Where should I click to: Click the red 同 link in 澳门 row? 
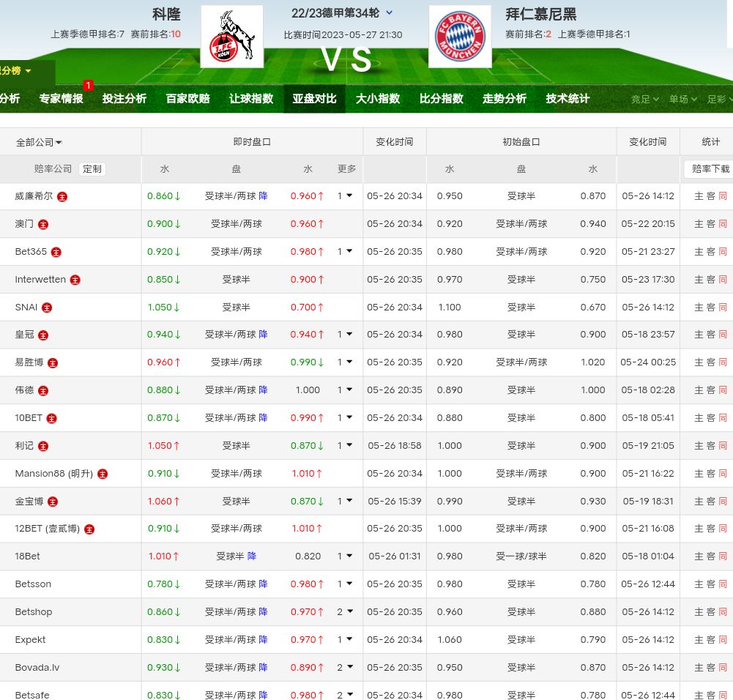[723, 224]
